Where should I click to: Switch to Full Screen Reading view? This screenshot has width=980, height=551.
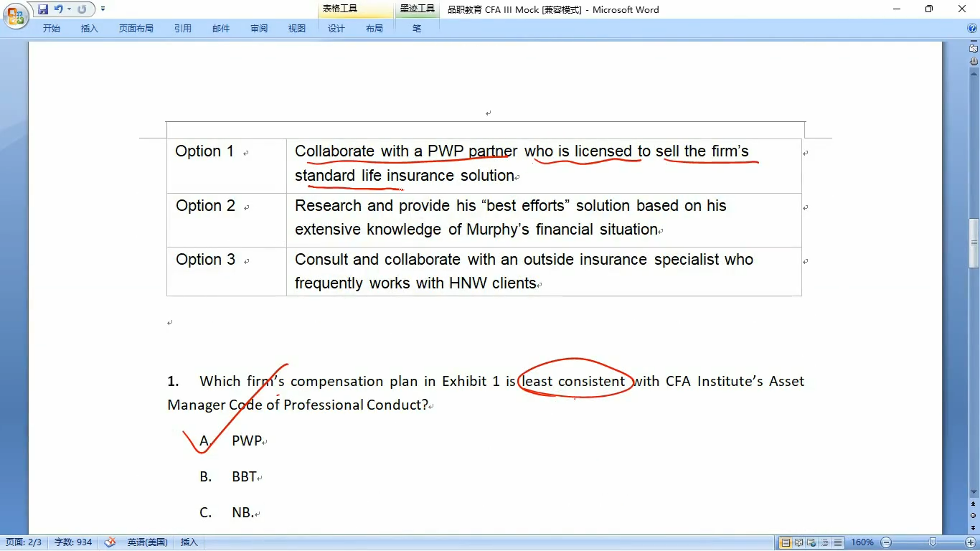(799, 542)
